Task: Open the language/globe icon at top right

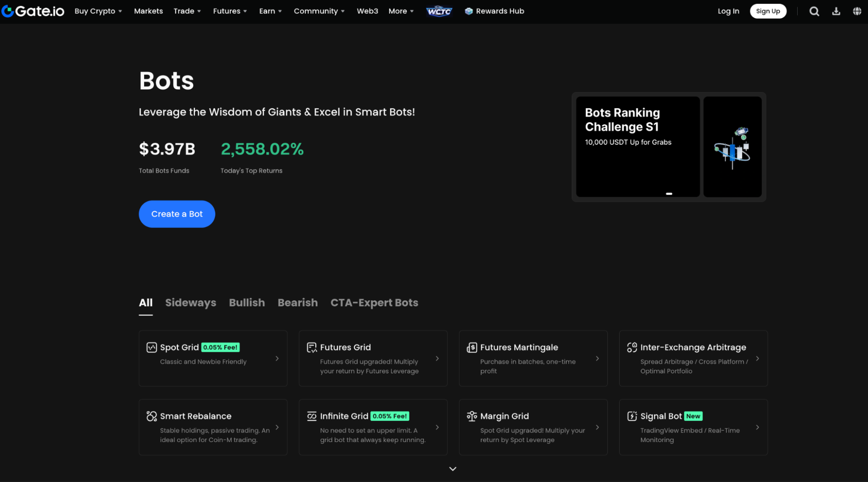Action: point(857,11)
